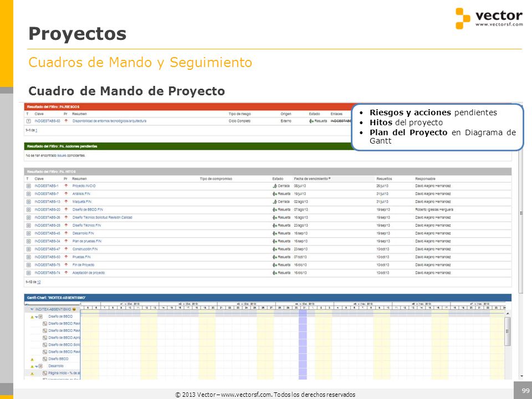Image resolution: width=532 pixels, height=399 pixels.
Task: Open the Diseño de BBDD FIN milestone
Action: [x=88, y=209]
